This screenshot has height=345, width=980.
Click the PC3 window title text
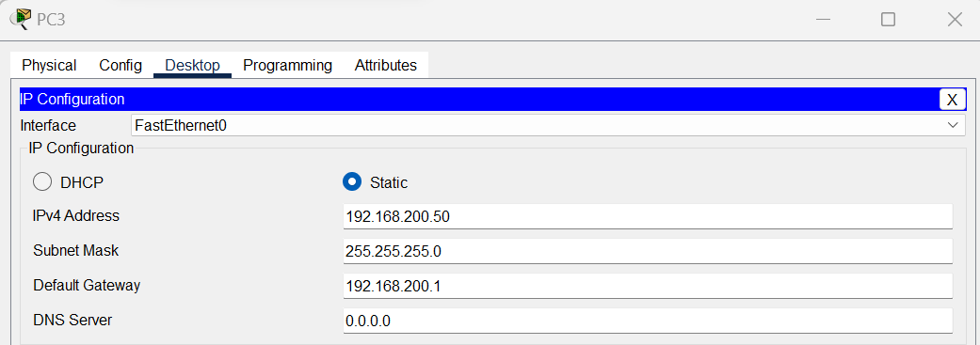pyautogui.click(x=51, y=20)
